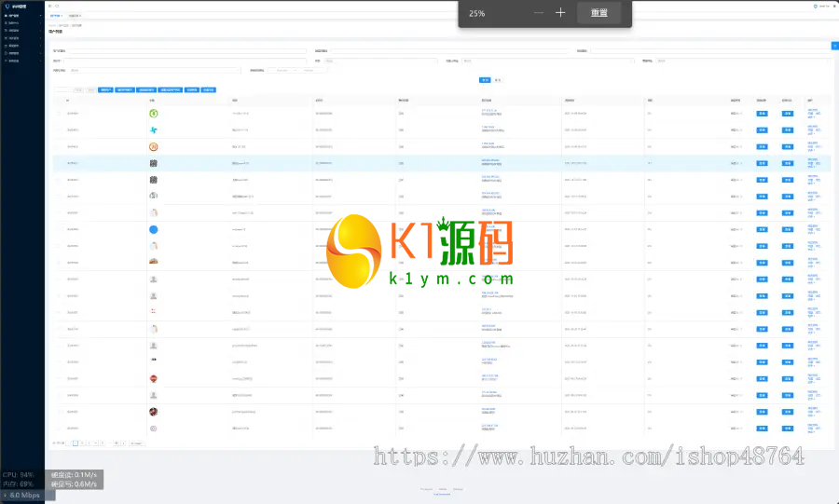Click the plus icon in zoom popup
Screen dimensions: 839x504
point(560,13)
